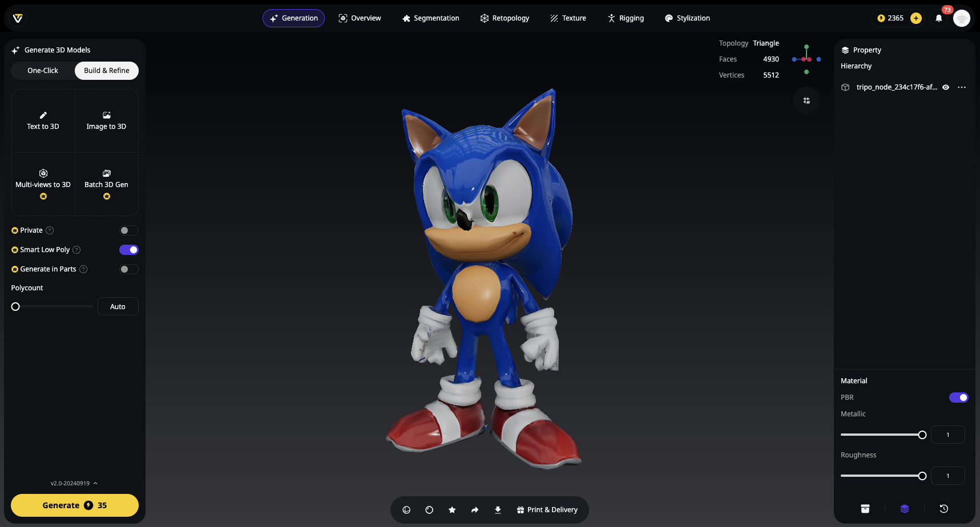
Task: Select tripo_node_234c17f6 hierarchy item
Action: (897, 87)
